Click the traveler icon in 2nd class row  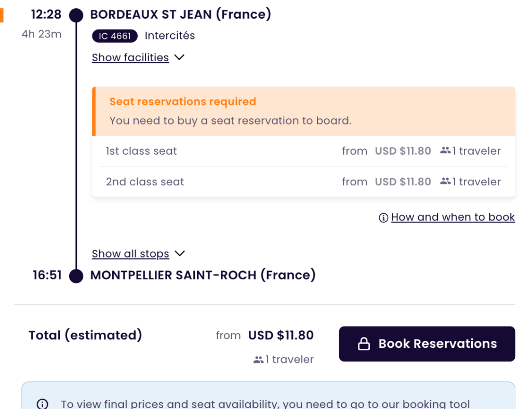[445, 181]
